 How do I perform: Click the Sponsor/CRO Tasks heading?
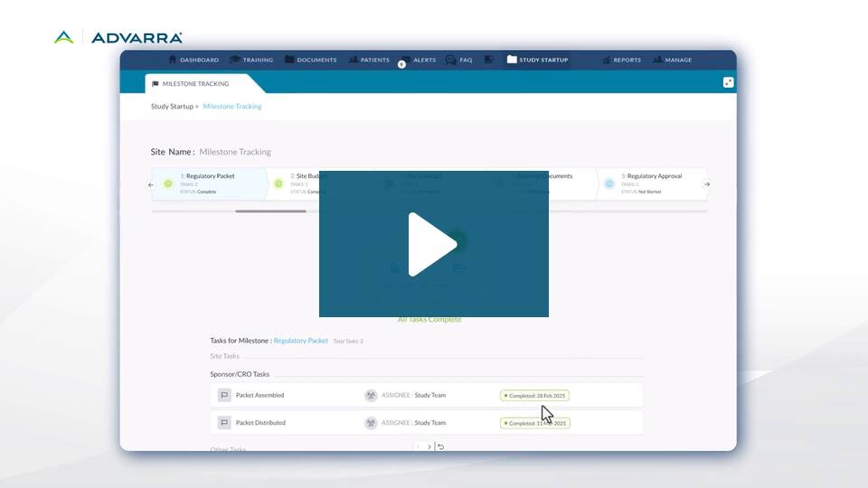[x=240, y=374]
